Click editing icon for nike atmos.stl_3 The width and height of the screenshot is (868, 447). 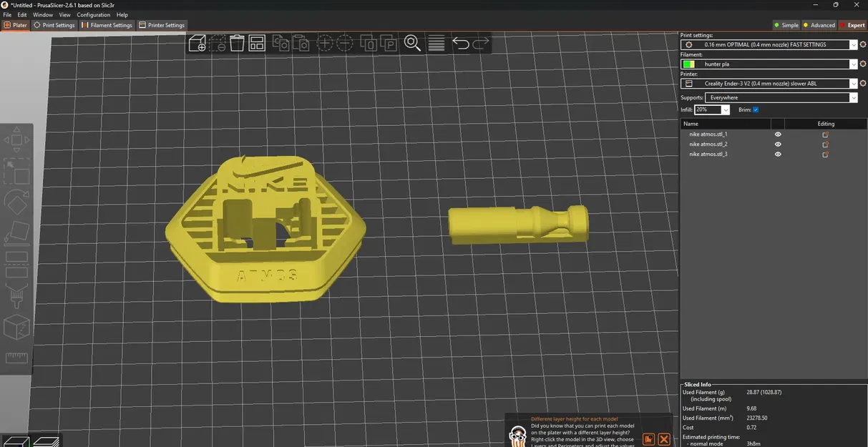pyautogui.click(x=825, y=154)
